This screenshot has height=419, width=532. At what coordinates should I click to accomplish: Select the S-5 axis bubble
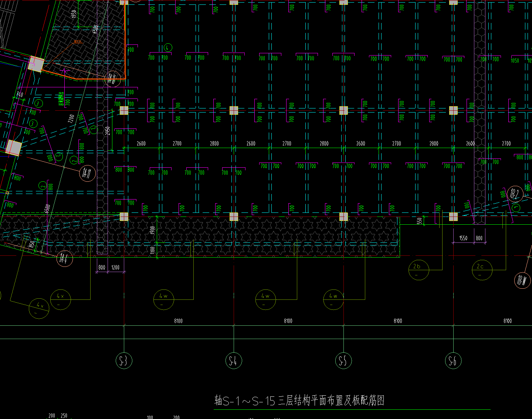[x=343, y=361]
